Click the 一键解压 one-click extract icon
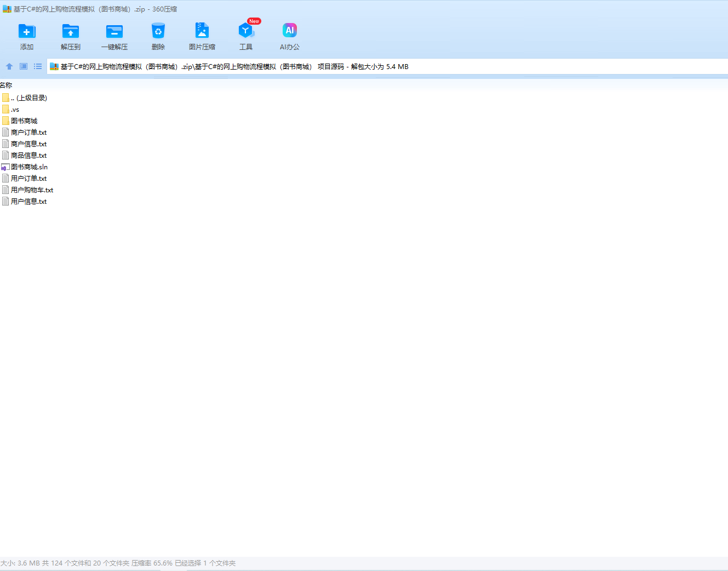 tap(114, 31)
